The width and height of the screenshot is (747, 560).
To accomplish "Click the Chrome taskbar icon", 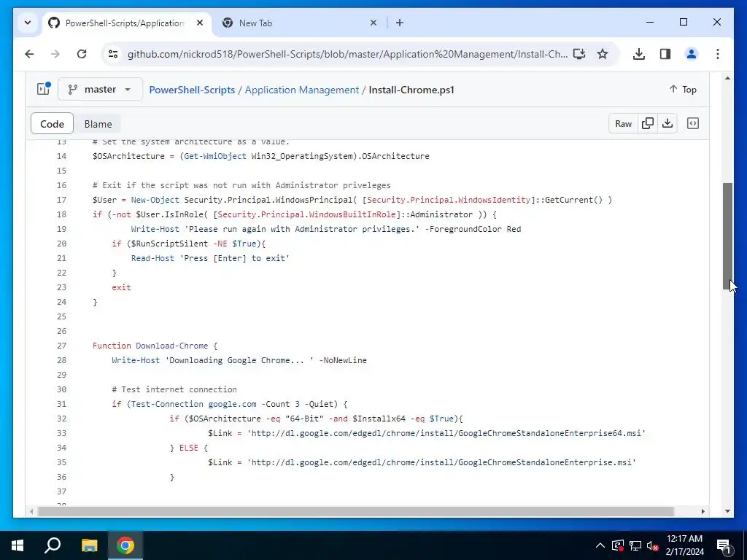I will (125, 545).
